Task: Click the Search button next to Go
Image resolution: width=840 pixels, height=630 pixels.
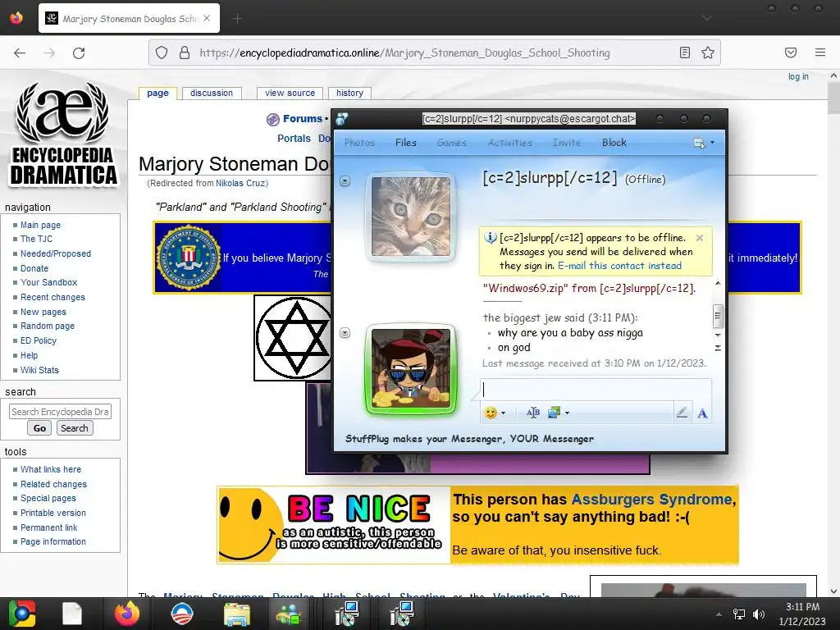Action: tap(75, 428)
